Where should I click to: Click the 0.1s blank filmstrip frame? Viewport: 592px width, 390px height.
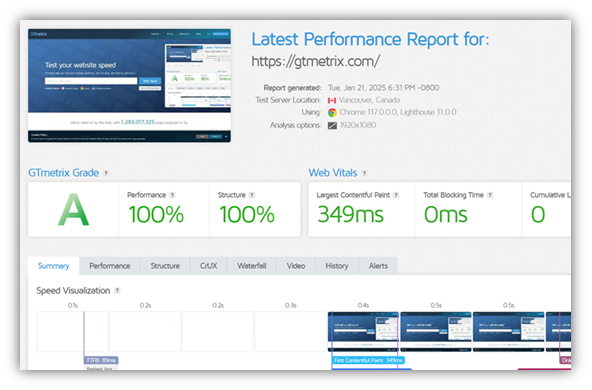click(72, 331)
